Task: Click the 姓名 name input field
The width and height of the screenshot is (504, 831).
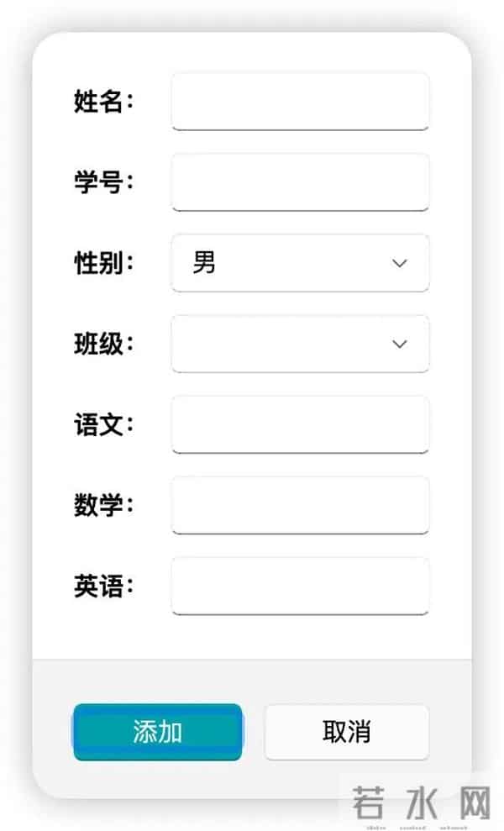Action: [x=298, y=101]
